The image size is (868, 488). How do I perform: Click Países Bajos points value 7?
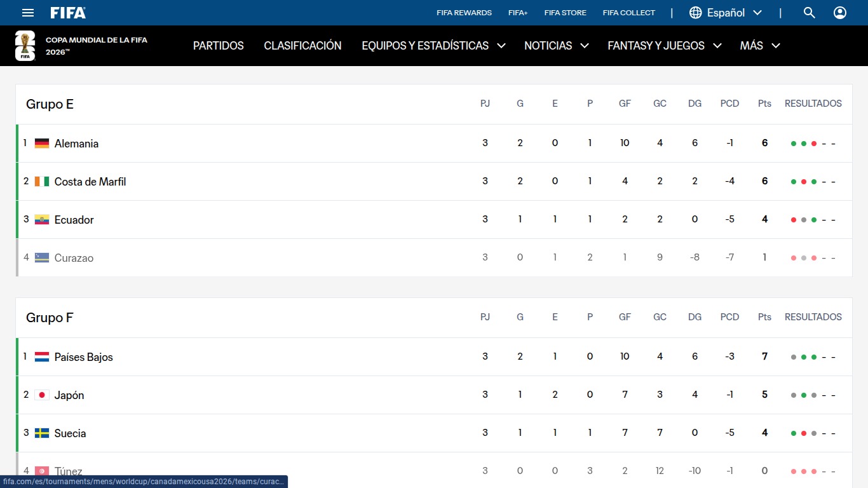coord(764,356)
